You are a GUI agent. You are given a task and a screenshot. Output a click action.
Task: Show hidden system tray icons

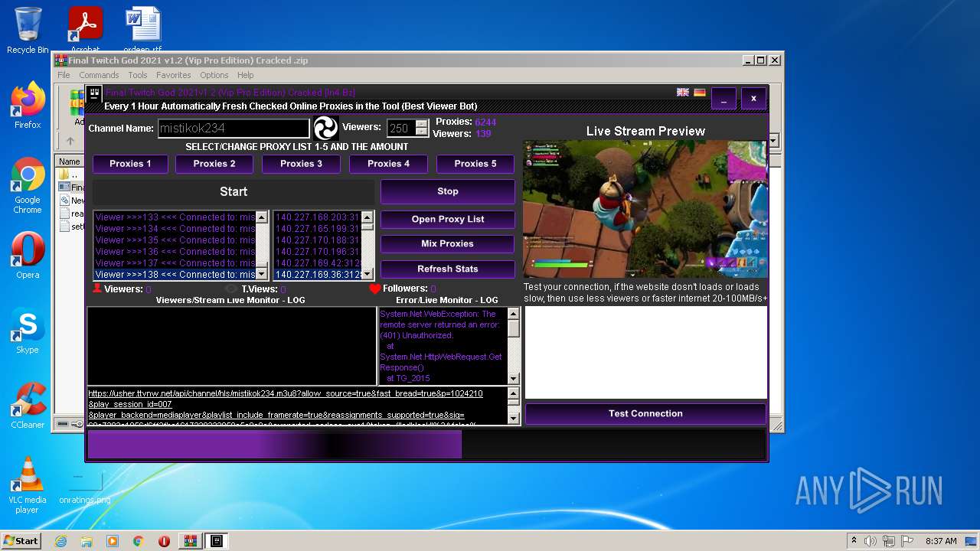pos(854,541)
